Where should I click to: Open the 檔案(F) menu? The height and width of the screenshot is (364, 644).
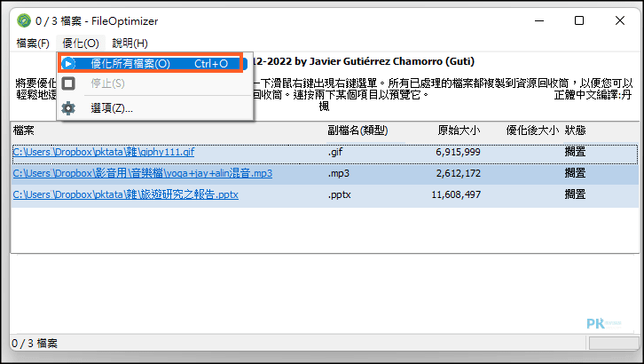[33, 44]
